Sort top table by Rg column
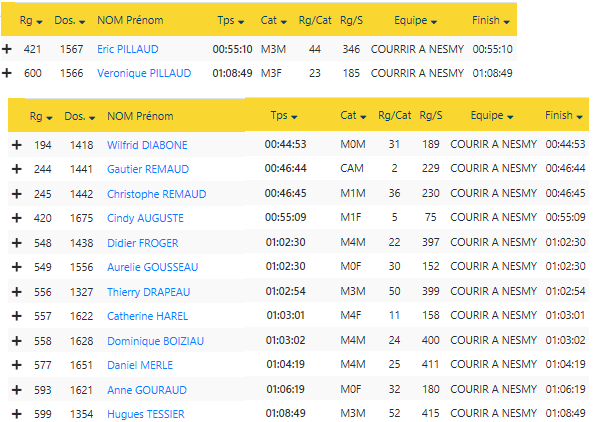 pyautogui.click(x=31, y=20)
